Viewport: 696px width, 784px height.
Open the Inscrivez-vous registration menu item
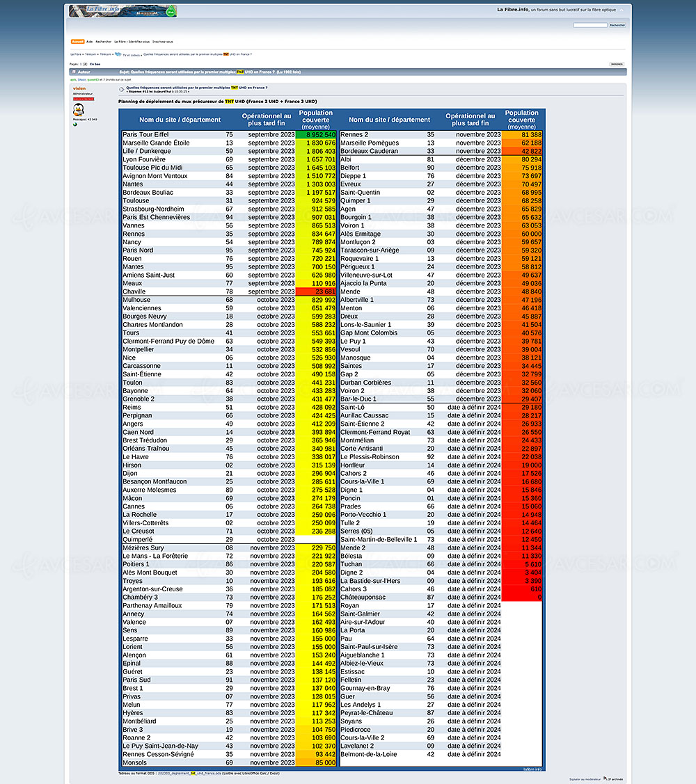[x=163, y=42]
